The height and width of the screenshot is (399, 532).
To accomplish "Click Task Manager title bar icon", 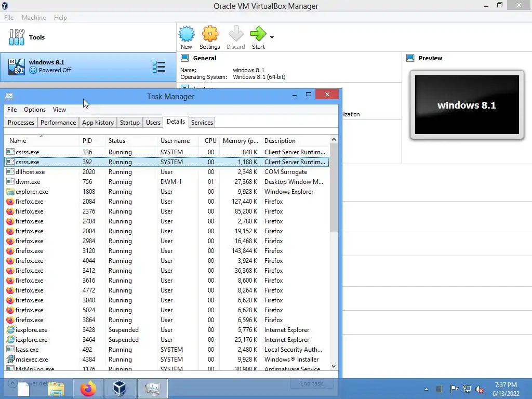I will (x=9, y=96).
